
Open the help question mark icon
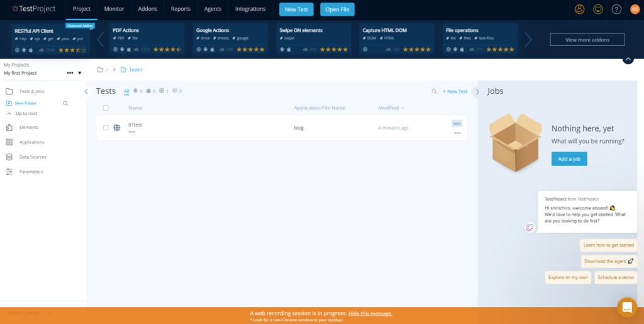(616, 9)
